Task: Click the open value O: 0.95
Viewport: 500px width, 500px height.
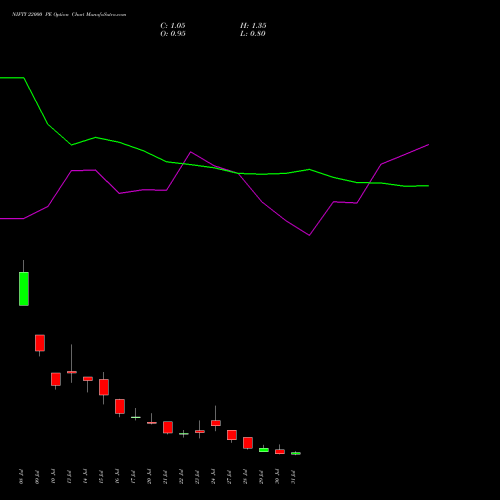Action: tap(173, 34)
